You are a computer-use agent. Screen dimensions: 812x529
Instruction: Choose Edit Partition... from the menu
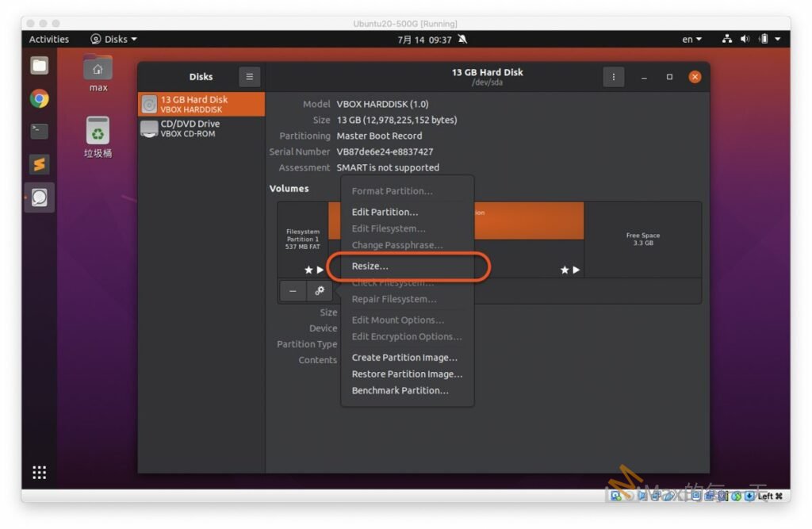[385, 212]
